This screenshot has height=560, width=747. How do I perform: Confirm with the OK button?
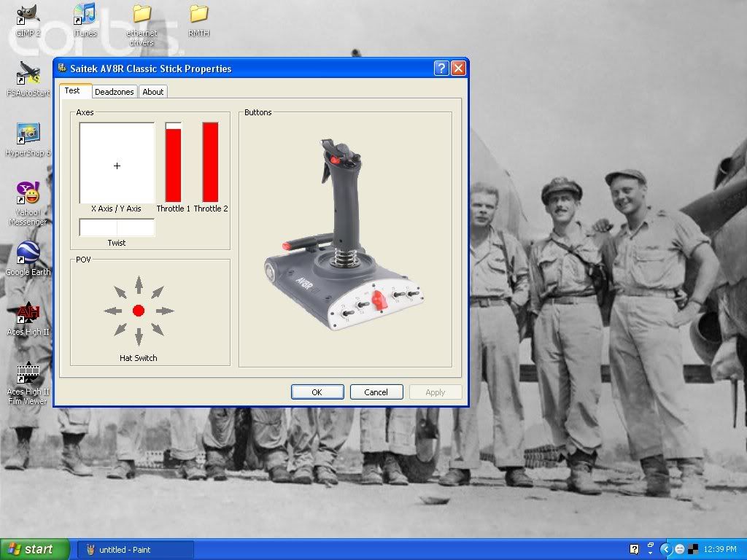pyautogui.click(x=317, y=392)
